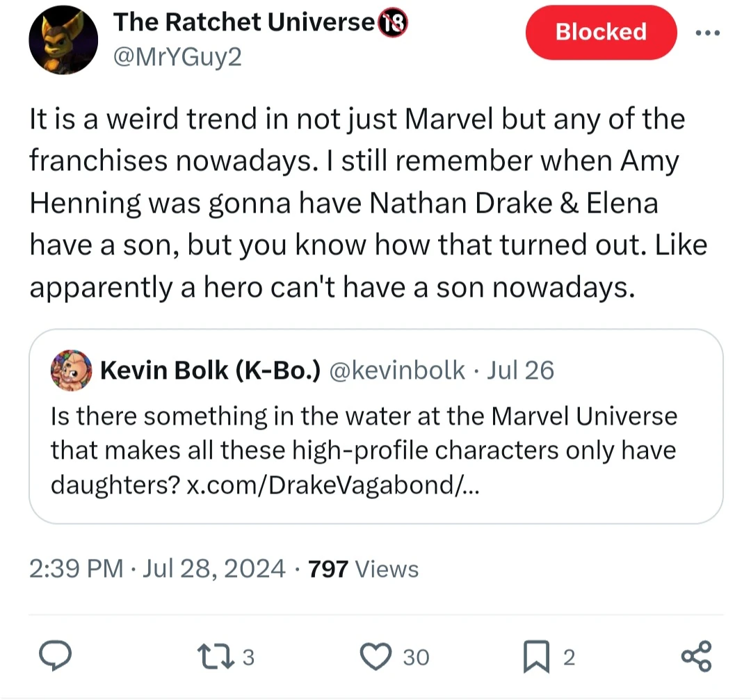This screenshot has height=700, width=751.
Task: Open the 18+ content badge beside the username
Action: pyautogui.click(x=394, y=22)
